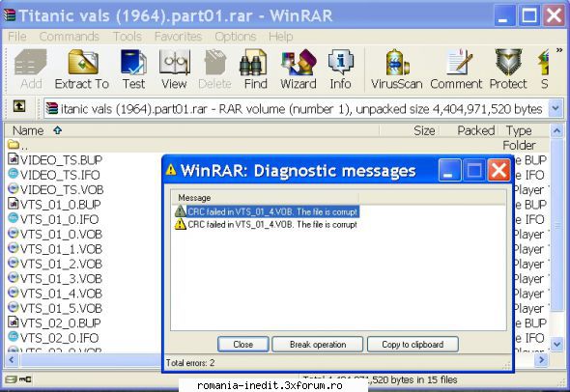This screenshot has width=570, height=392.
Task: Expand hidden toolbar buttons chevron
Action: 559,50
